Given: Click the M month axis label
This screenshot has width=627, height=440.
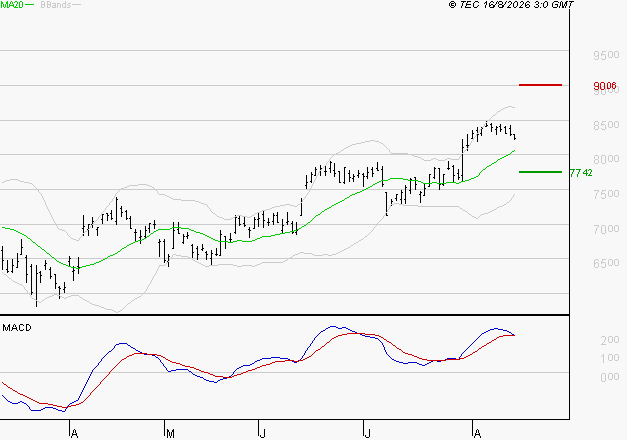Looking at the screenshot, I should point(170,434).
